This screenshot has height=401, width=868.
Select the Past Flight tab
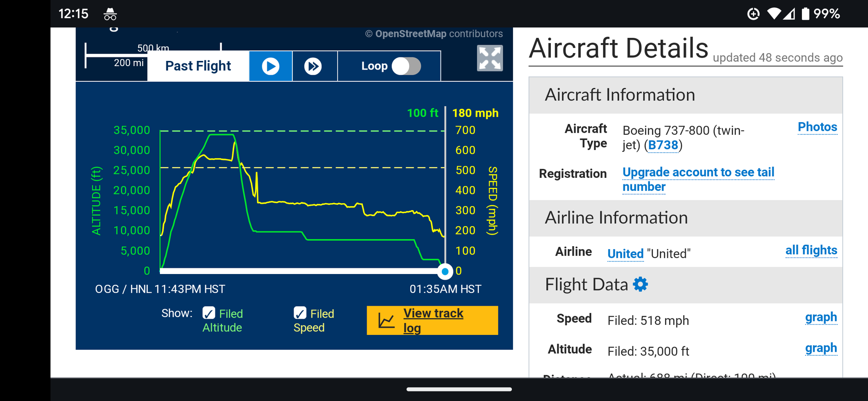(x=198, y=66)
